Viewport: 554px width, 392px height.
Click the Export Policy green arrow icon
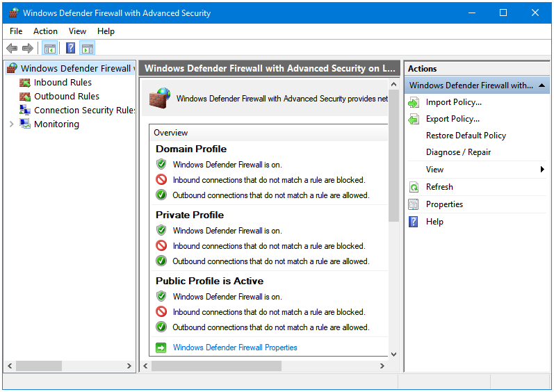(414, 120)
